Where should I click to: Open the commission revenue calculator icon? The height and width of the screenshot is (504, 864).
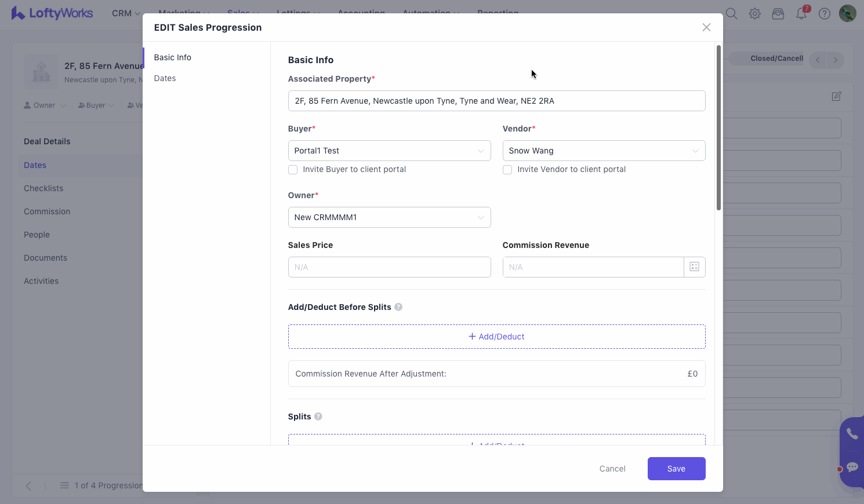coord(694,267)
